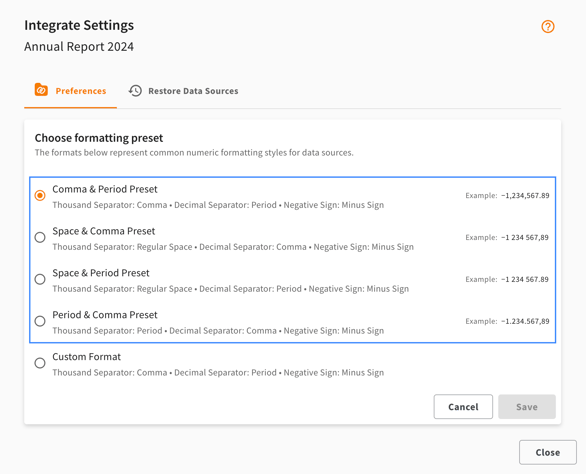This screenshot has width=586, height=474.
Task: Choose the Space & Period Preset radio button
Action: [x=40, y=279]
